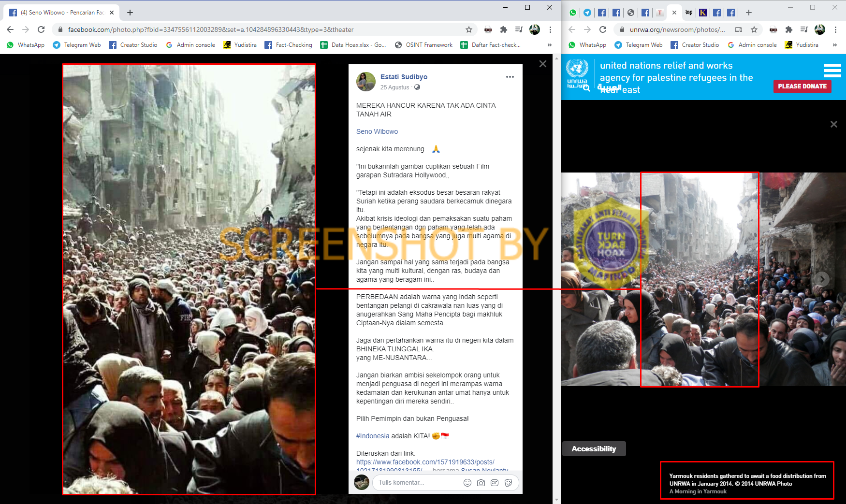This screenshot has height=504, width=846.
Task: Open OSINT Framework bookmark
Action: [423, 45]
